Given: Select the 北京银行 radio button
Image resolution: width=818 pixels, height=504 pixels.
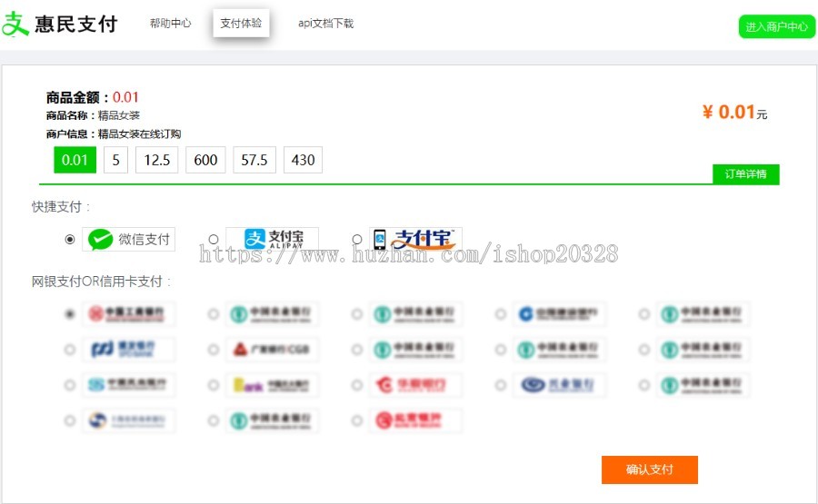Looking at the screenshot, I should click(x=357, y=420).
